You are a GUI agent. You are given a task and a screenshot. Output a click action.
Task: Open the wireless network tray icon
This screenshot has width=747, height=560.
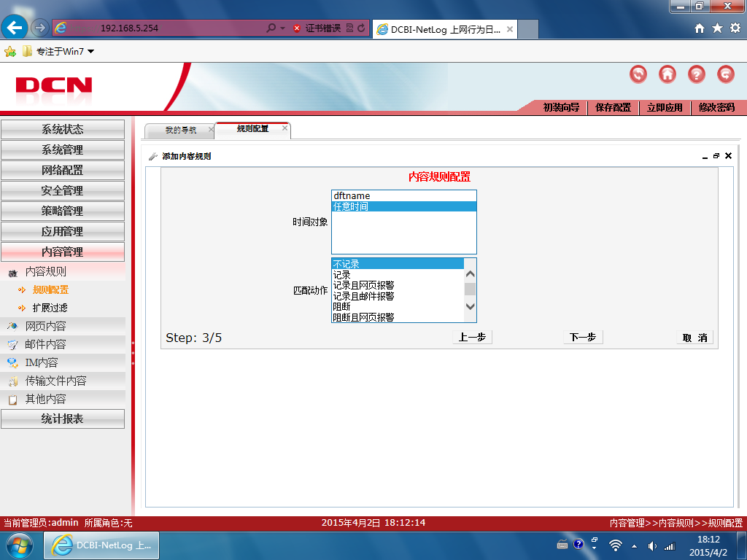616,545
